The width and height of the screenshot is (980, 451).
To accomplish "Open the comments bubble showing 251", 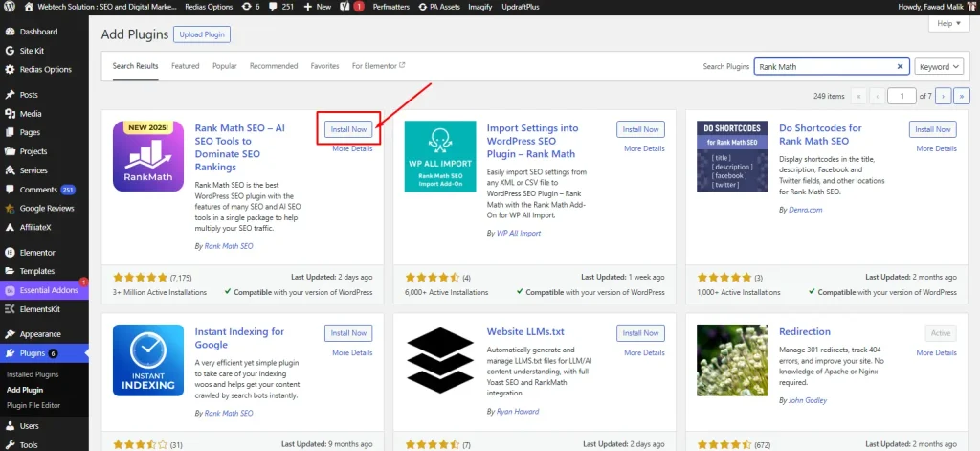I will (x=279, y=7).
